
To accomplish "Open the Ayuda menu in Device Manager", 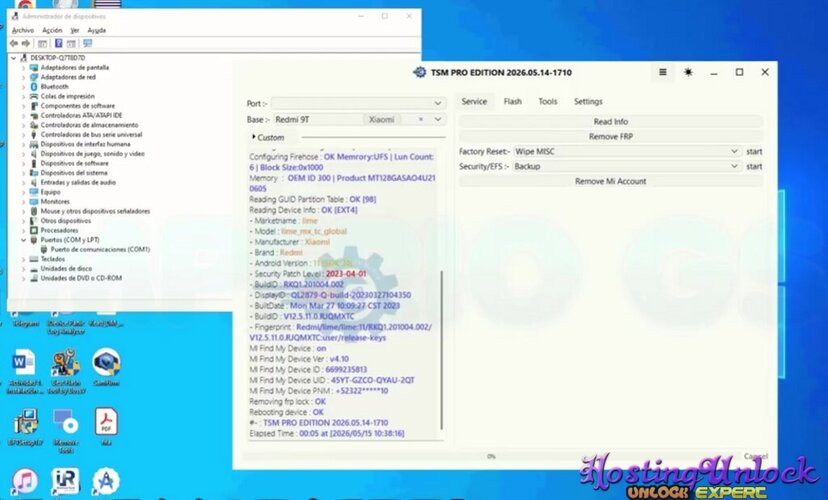I will 97,31.
